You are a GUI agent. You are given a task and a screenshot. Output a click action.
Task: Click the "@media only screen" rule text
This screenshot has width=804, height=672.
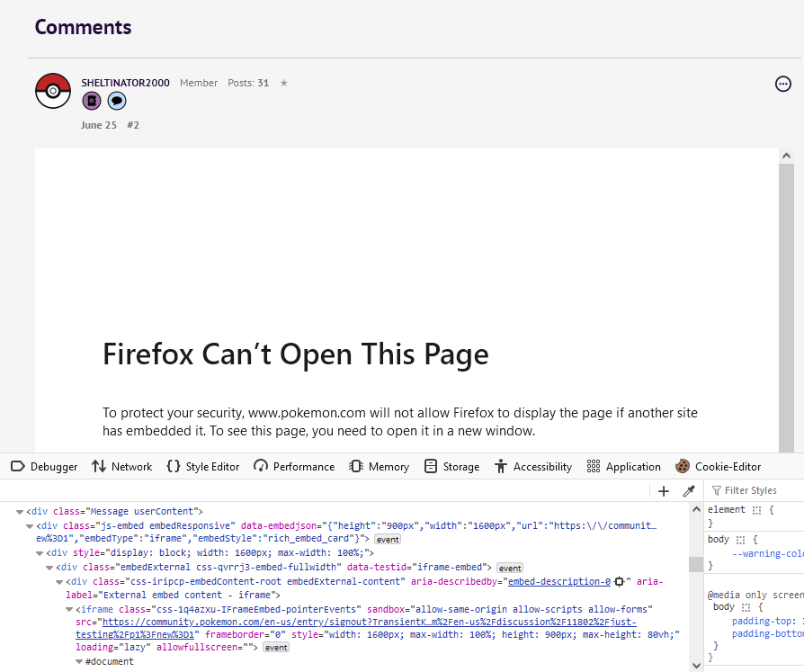[x=755, y=595]
